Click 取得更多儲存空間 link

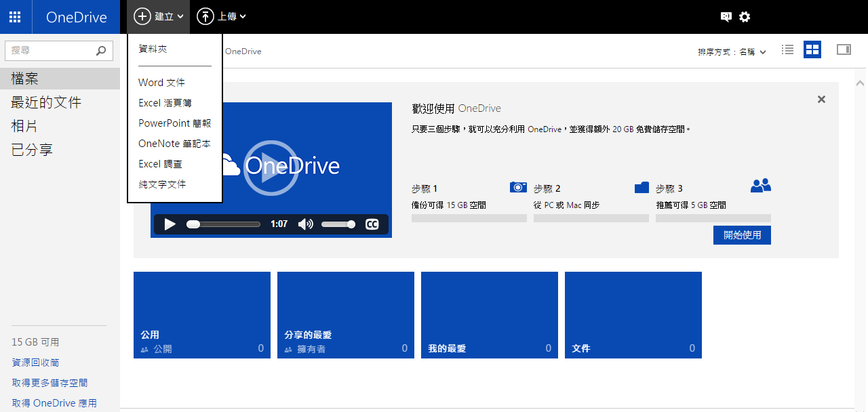50,383
